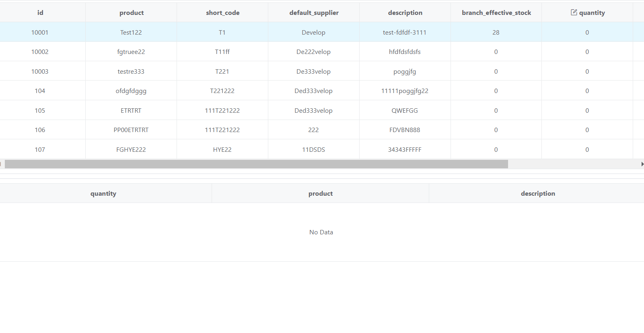Click the top table's description header

(x=405, y=12)
